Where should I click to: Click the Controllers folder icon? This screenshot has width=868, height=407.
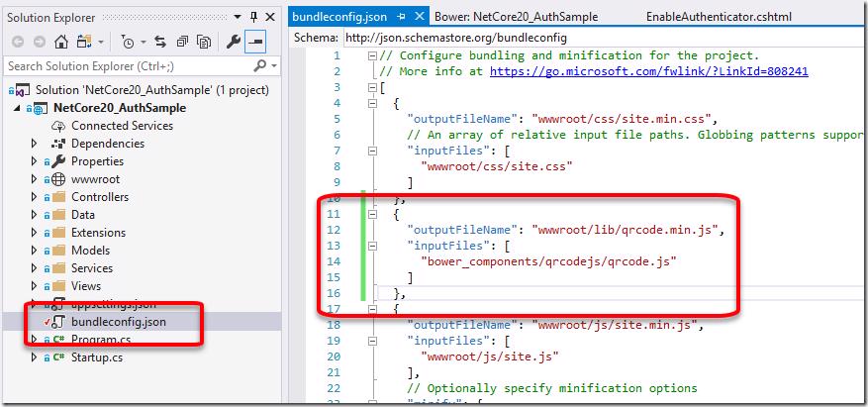[x=58, y=197]
